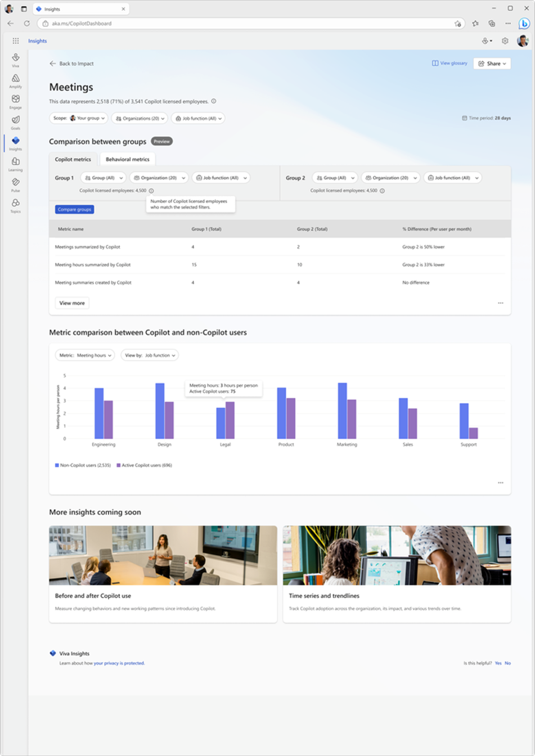Click the settings gear icon in header
535x756 pixels.
[x=505, y=40]
